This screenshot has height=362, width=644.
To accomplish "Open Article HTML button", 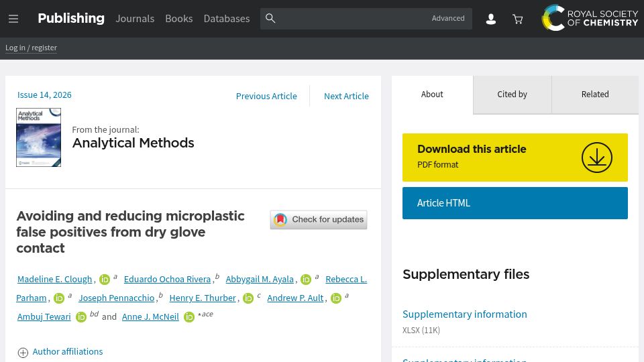I will point(515,203).
